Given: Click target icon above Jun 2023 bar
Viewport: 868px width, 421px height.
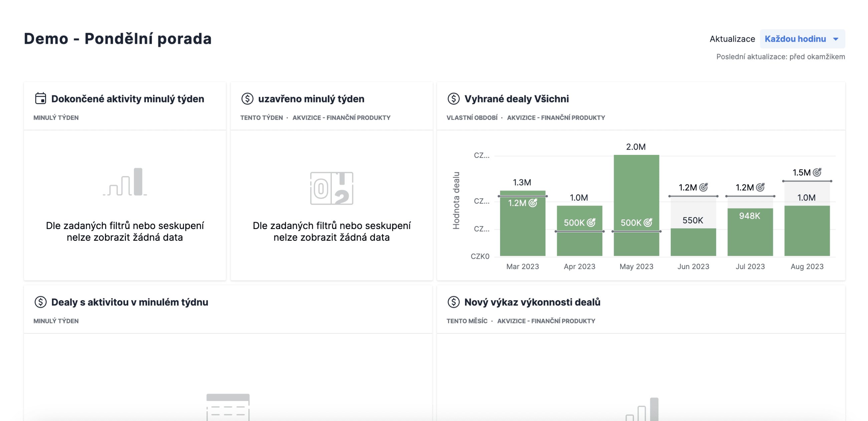Looking at the screenshot, I should coord(703,187).
